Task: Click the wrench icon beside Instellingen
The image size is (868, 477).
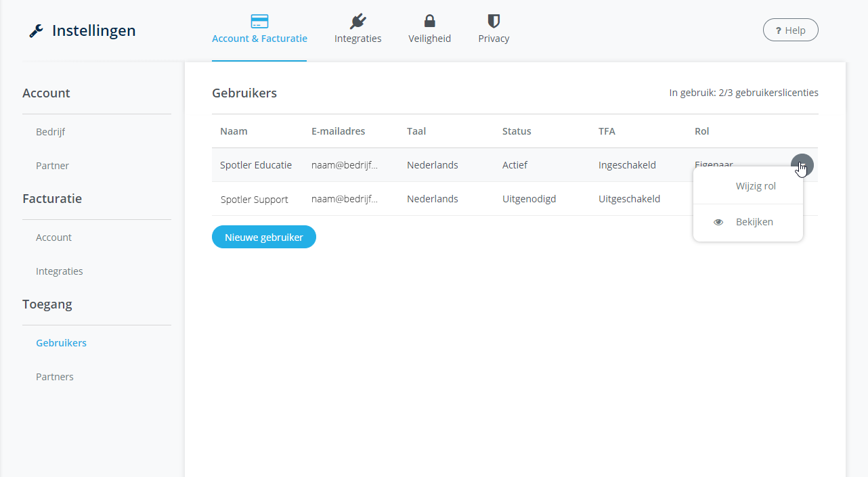Action: (x=36, y=31)
